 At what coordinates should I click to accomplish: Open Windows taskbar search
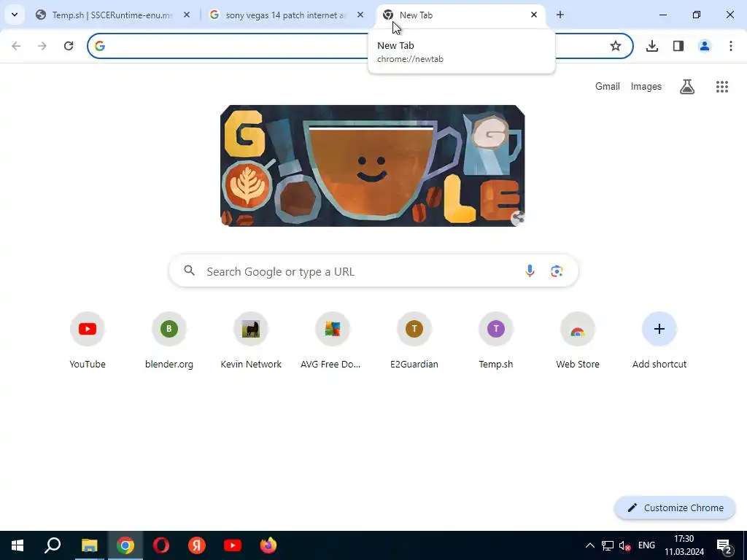(53, 545)
